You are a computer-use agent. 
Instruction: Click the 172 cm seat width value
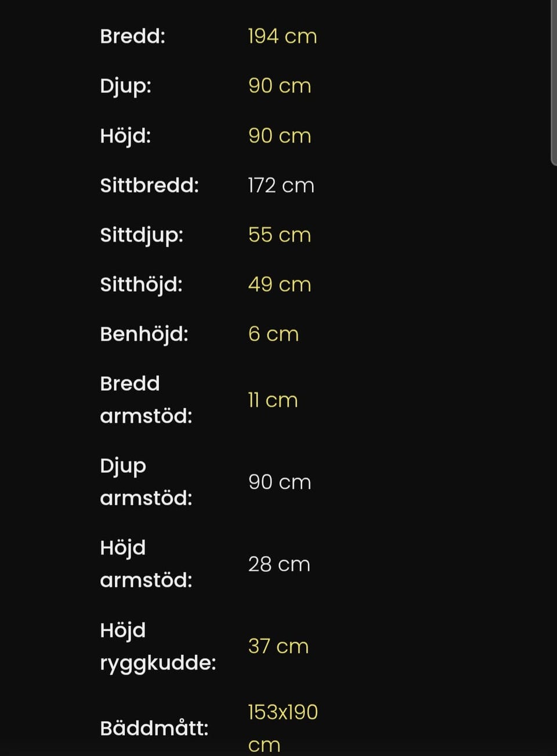[281, 186]
